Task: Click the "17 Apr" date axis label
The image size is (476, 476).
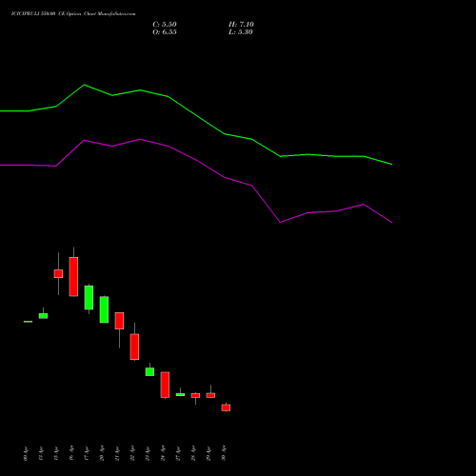Action: tap(87, 454)
